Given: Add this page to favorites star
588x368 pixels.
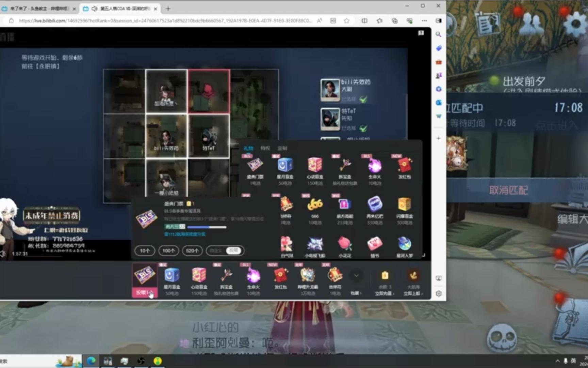Looking at the screenshot, I should click(x=346, y=20).
